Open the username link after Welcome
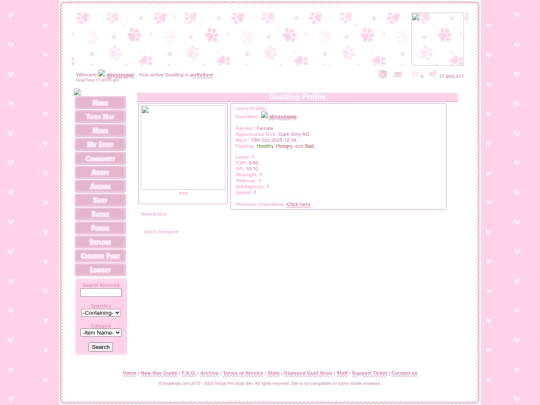 (x=120, y=75)
